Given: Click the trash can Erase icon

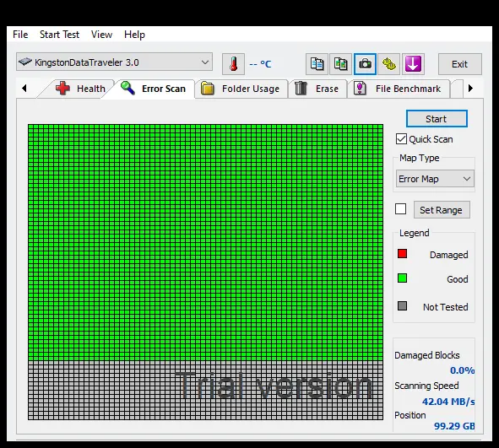Looking at the screenshot, I should coord(301,89).
